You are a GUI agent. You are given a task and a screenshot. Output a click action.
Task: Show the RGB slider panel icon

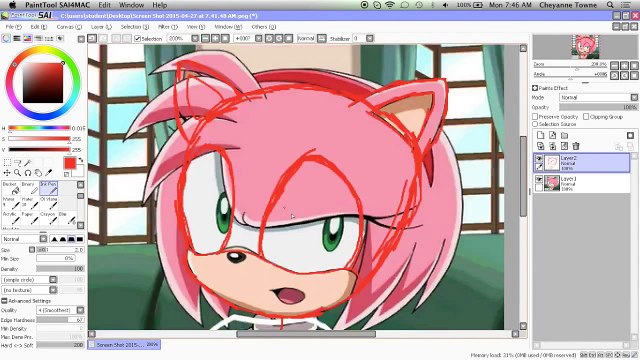(x=17, y=38)
